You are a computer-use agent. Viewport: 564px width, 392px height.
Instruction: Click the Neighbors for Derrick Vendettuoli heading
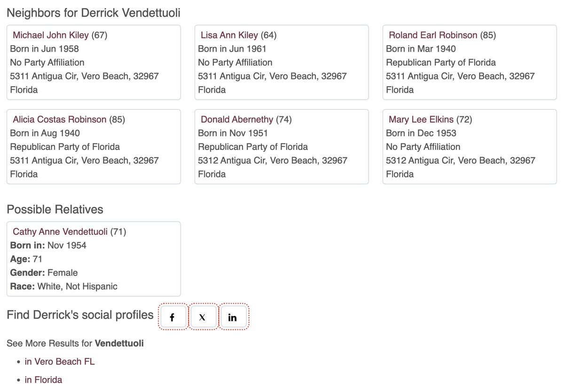(94, 13)
